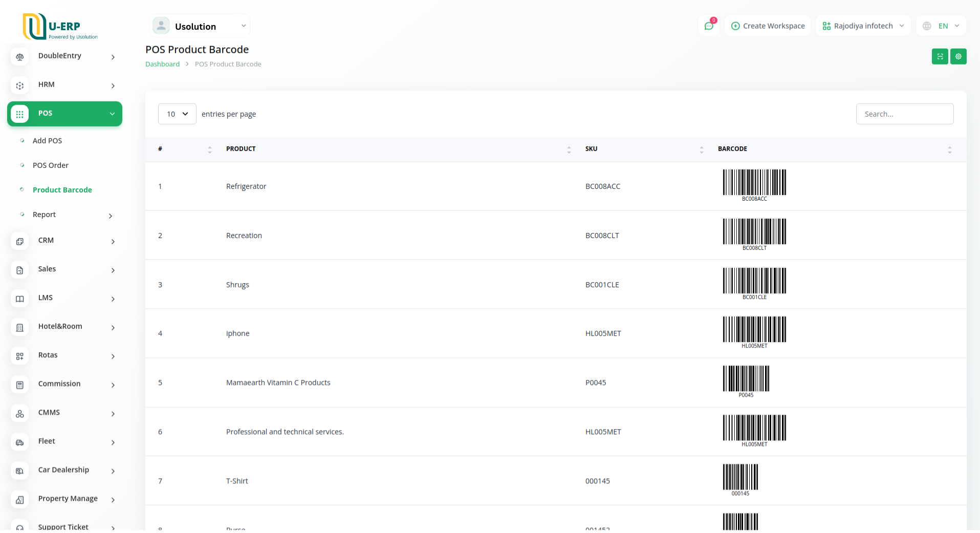
Task: Click the SKU column header
Action: pyautogui.click(x=592, y=148)
